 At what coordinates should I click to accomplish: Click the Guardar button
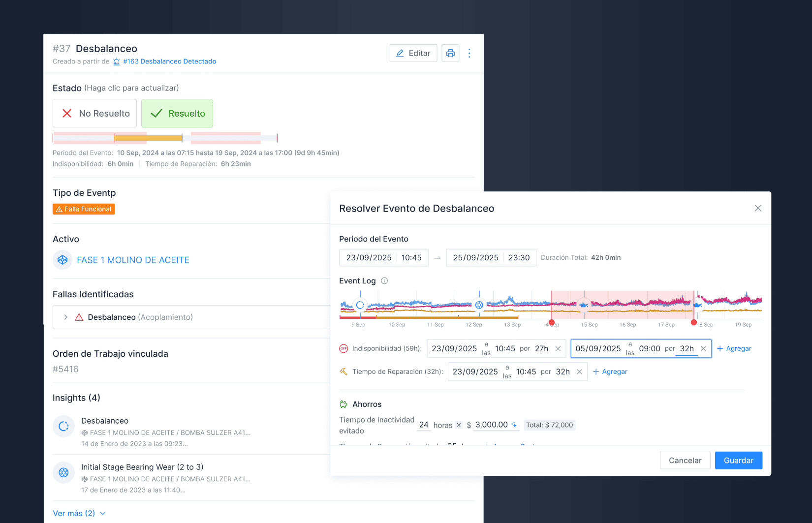[x=738, y=461]
